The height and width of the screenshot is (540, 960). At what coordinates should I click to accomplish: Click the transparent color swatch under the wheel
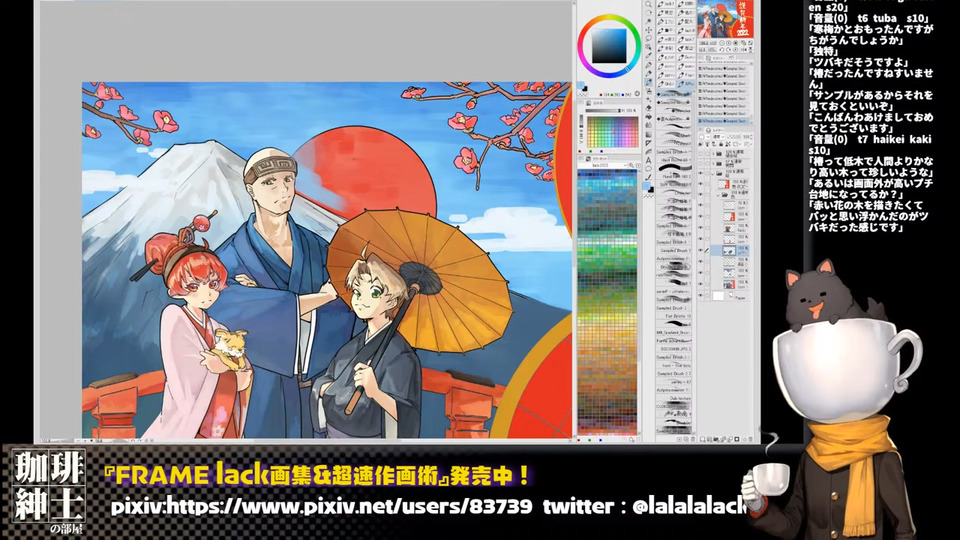[583, 94]
